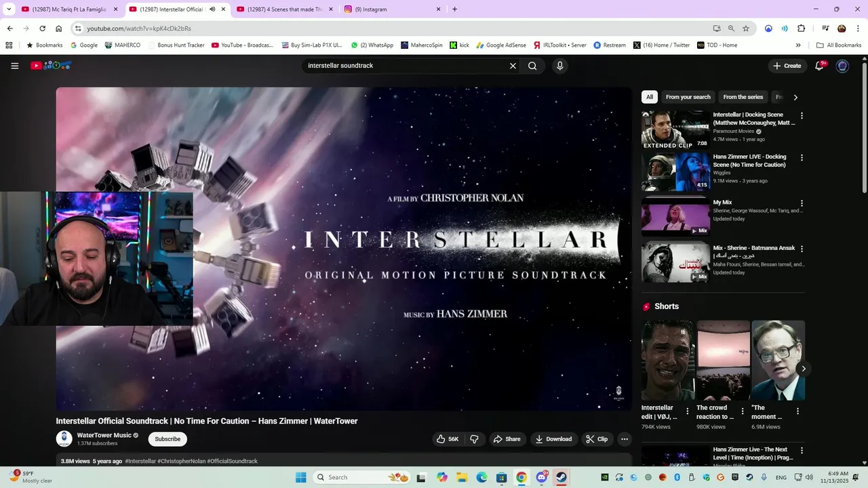The image size is (868, 488).
Task: Open more actions for the video
Action: (625, 439)
